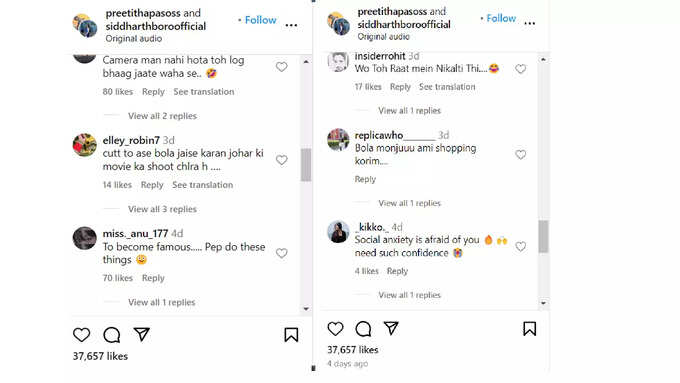This screenshot has width=680, height=383.
Task: Save post with left panel bookmark icon
Action: coord(291,334)
